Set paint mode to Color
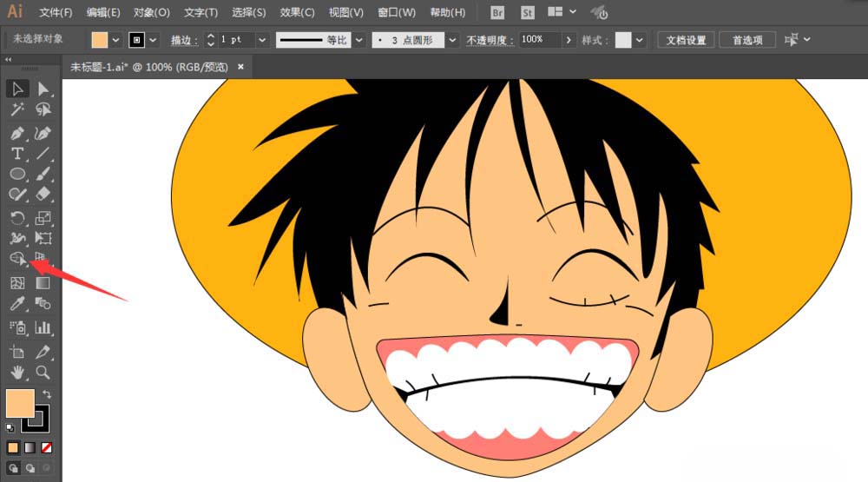The height and width of the screenshot is (482, 868). point(13,447)
